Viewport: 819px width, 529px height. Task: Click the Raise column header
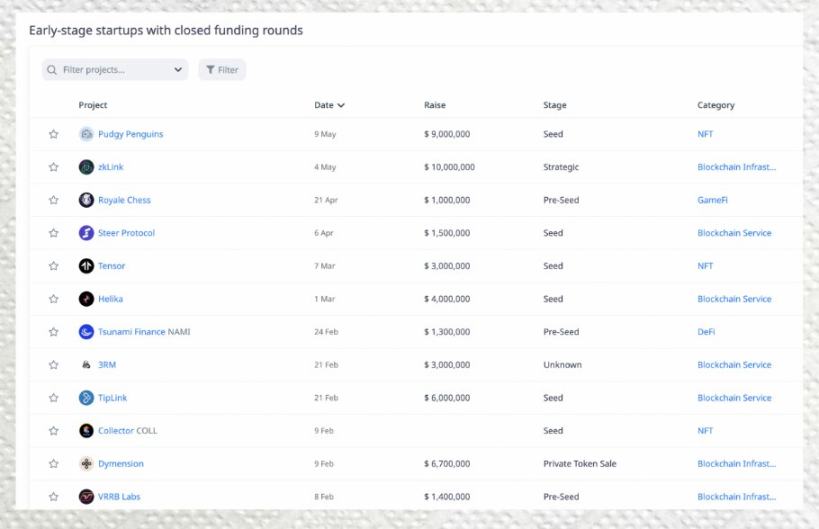coord(435,105)
